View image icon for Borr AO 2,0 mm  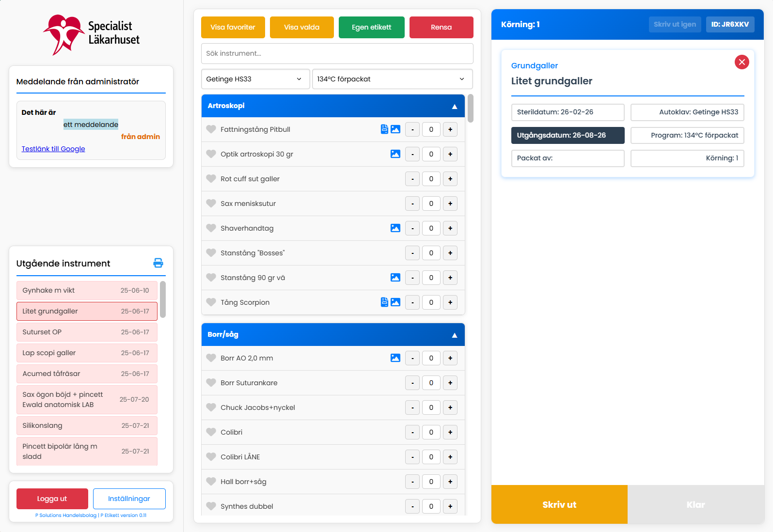click(x=395, y=358)
